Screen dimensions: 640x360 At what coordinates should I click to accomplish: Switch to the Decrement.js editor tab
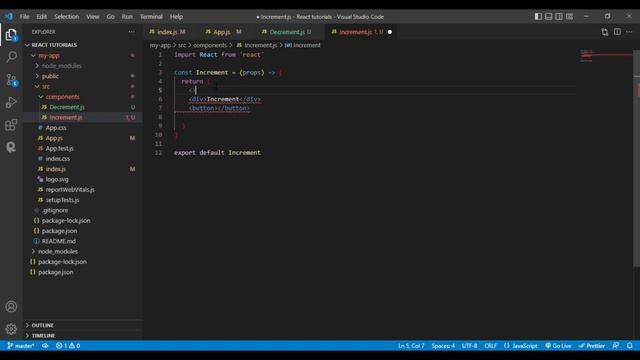[287, 32]
